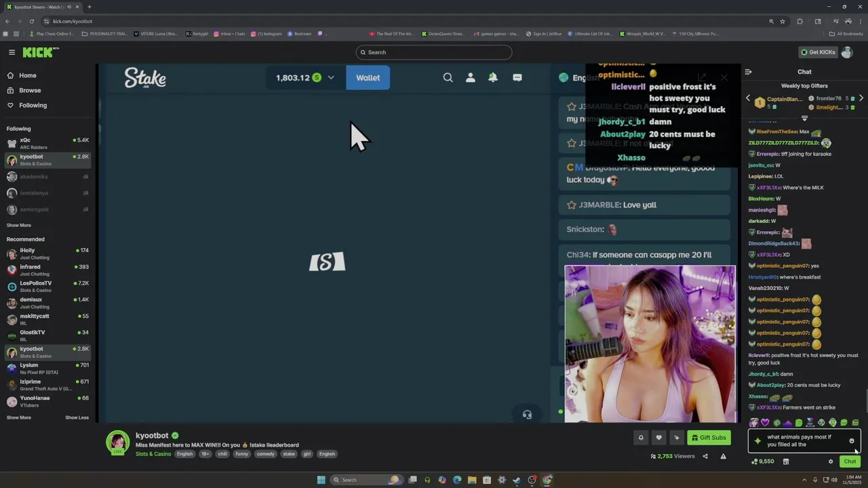The image size is (868, 488).
Task: Report stream with warning triangle icon
Action: point(723,456)
